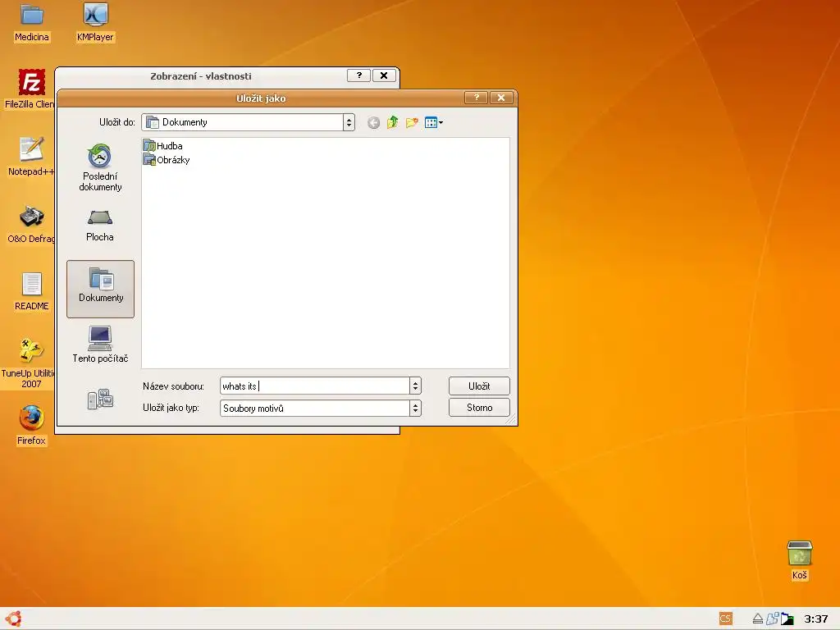Go up one folder level

click(x=393, y=122)
